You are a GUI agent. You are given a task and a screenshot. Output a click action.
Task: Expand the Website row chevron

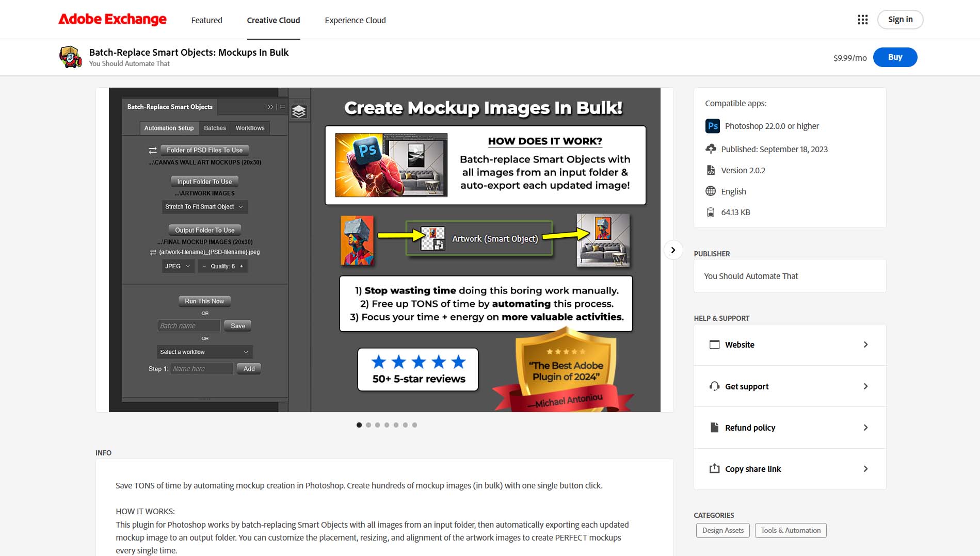(x=866, y=344)
